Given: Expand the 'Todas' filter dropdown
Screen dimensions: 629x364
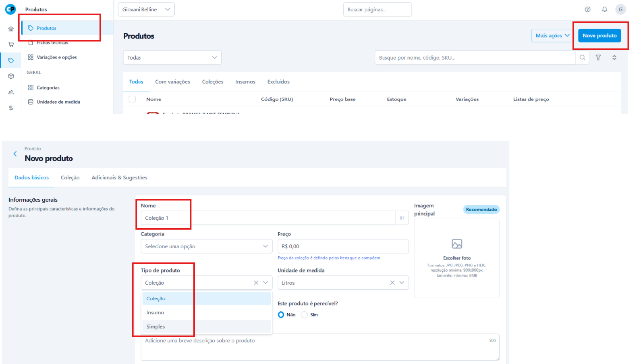Looking at the screenshot, I should pos(172,58).
